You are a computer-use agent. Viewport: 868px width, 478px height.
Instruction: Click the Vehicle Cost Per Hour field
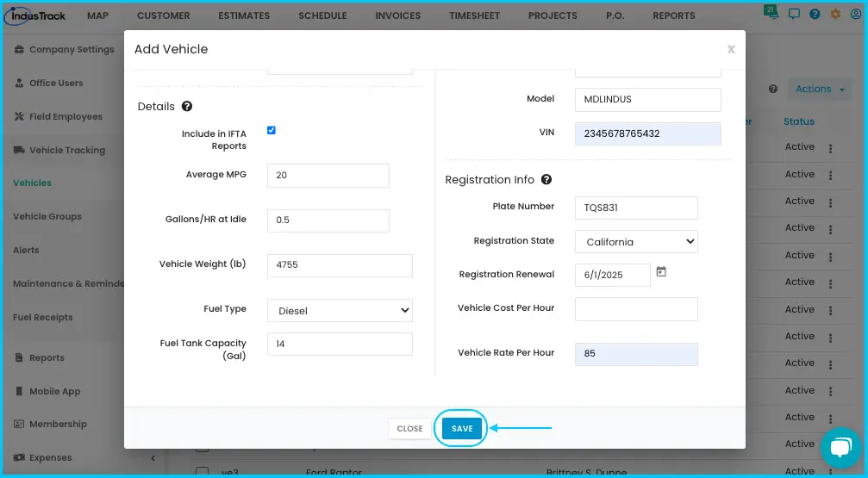[636, 309]
